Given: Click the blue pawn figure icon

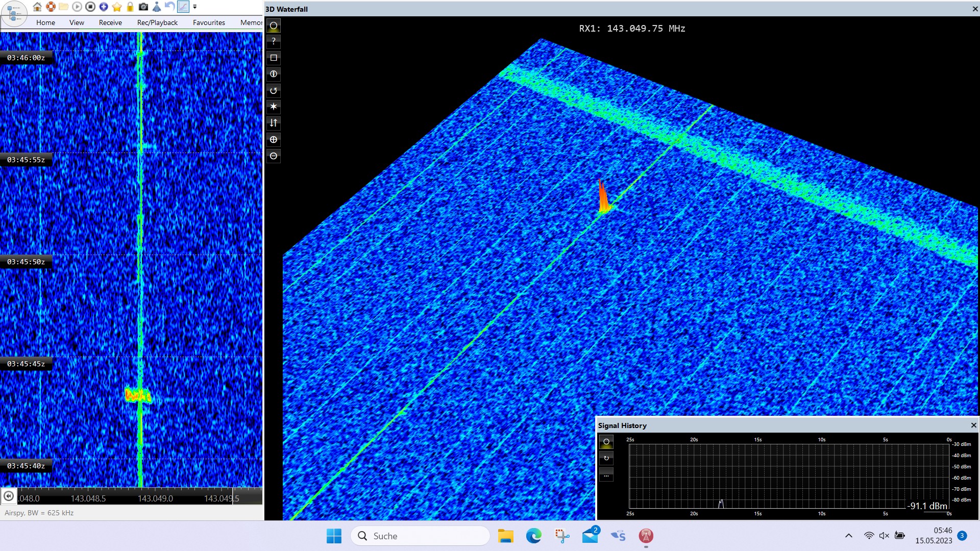Looking at the screenshot, I should (157, 7).
